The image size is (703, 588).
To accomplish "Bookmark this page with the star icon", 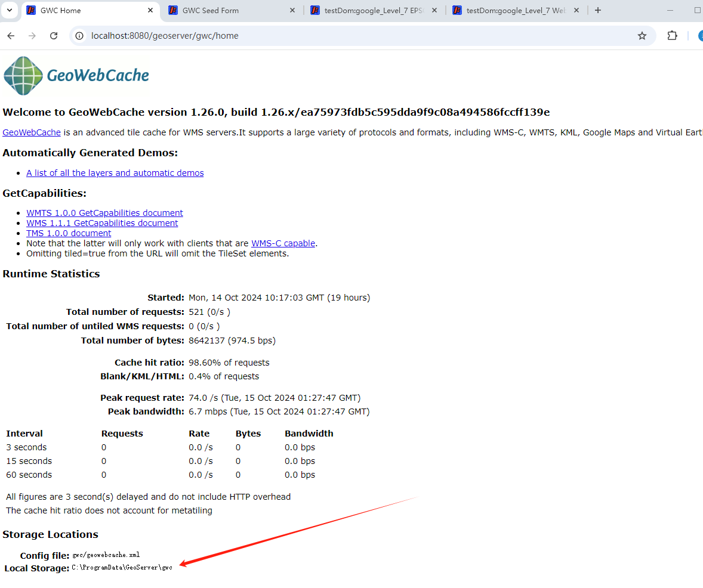I will pos(642,36).
